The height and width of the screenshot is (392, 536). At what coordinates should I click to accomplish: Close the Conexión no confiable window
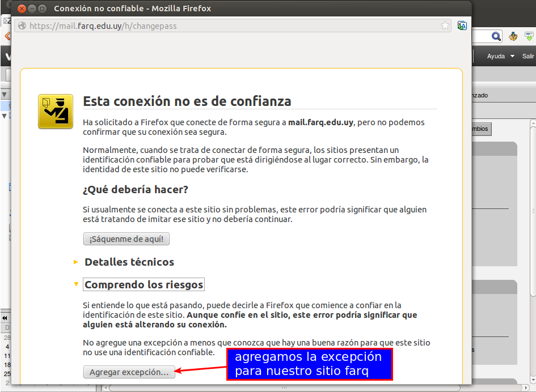tap(22, 8)
